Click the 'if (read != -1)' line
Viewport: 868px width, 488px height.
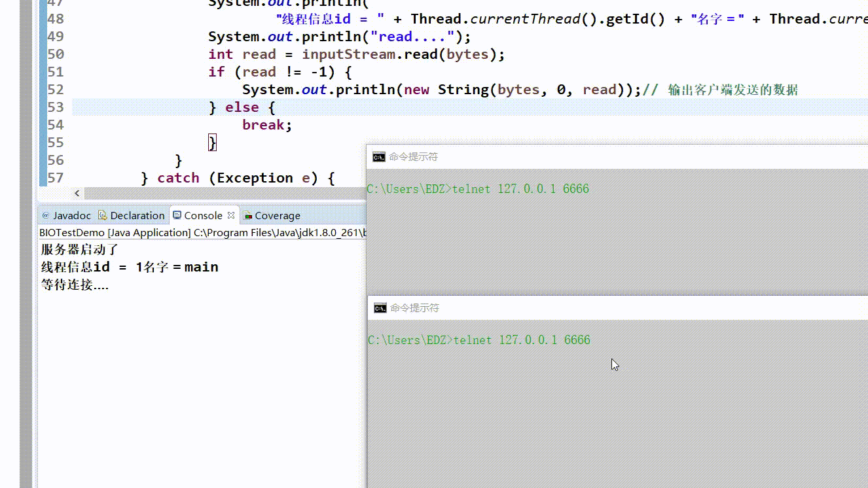pyautogui.click(x=280, y=72)
